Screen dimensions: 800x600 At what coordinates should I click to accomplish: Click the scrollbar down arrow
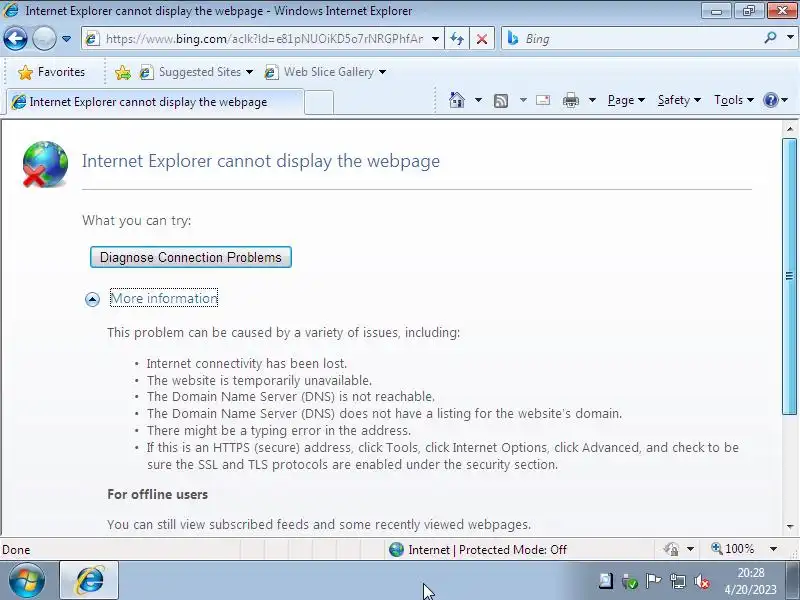790,526
